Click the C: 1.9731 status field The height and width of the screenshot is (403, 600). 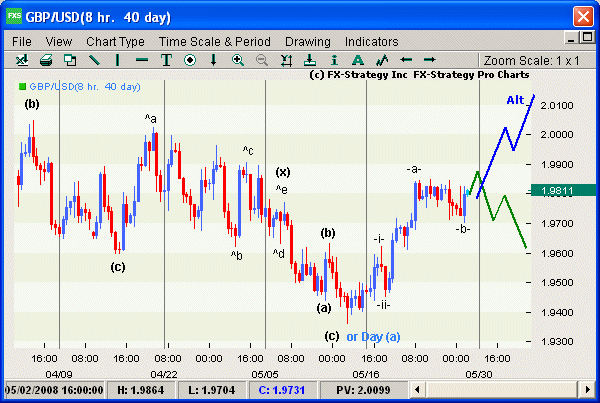pyautogui.click(x=282, y=390)
